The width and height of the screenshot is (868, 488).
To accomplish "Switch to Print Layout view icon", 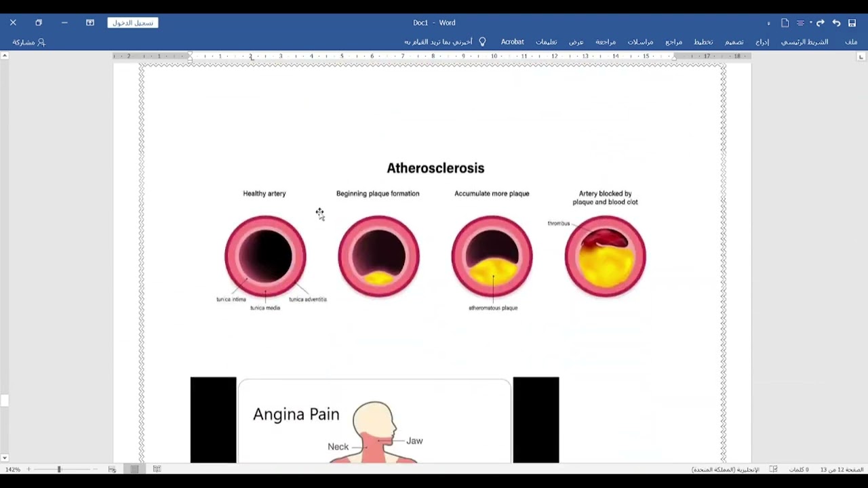I will [135, 469].
